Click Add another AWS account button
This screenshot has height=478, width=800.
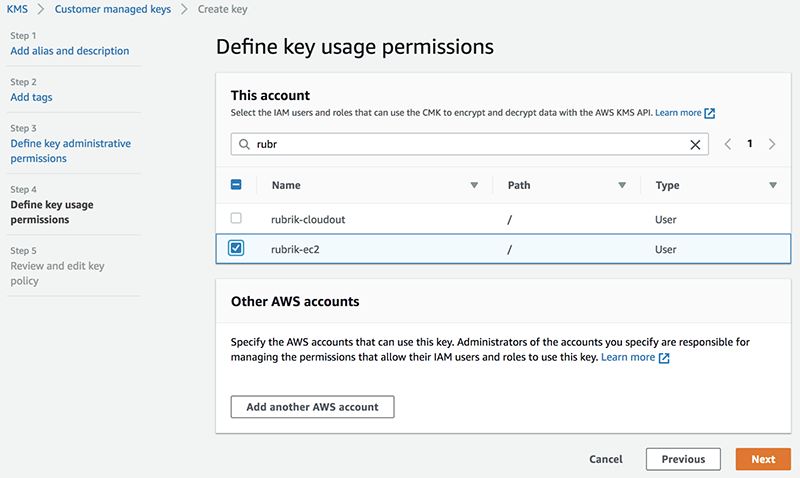coord(312,407)
